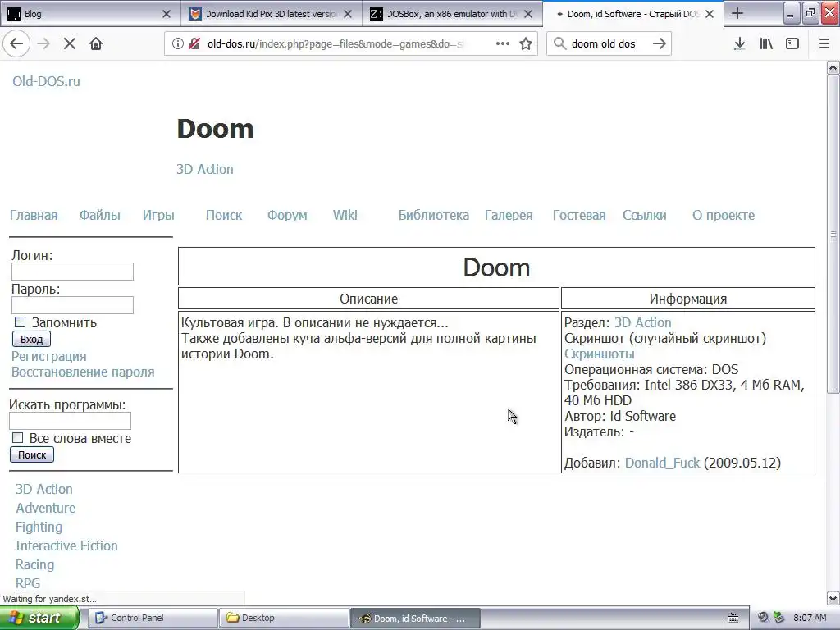Click the blocked tracking shield icon
The height and width of the screenshot is (630, 840).
[x=194, y=44]
